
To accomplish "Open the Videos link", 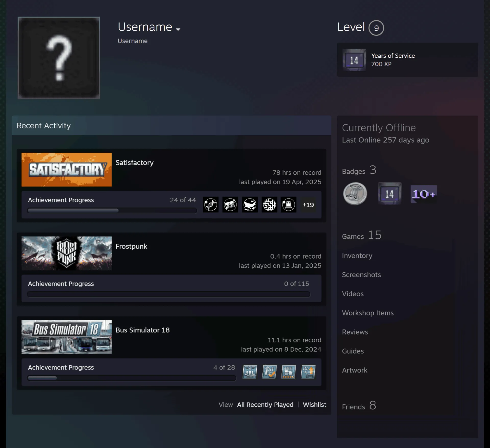I will [x=353, y=294].
